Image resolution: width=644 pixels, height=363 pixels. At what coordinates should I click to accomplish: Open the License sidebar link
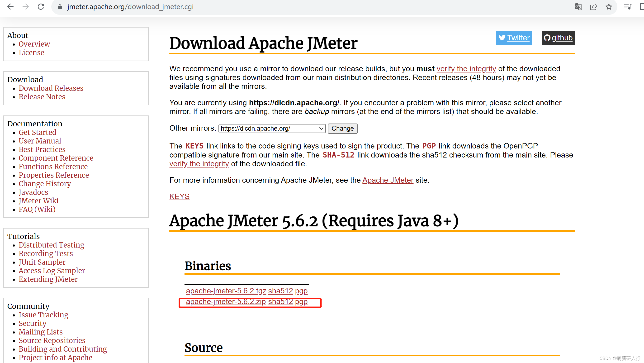31,53
